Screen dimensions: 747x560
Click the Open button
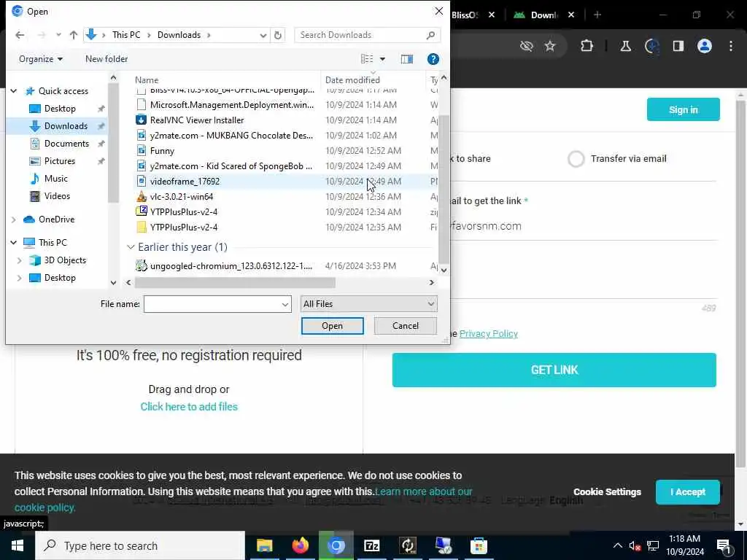pyautogui.click(x=332, y=326)
